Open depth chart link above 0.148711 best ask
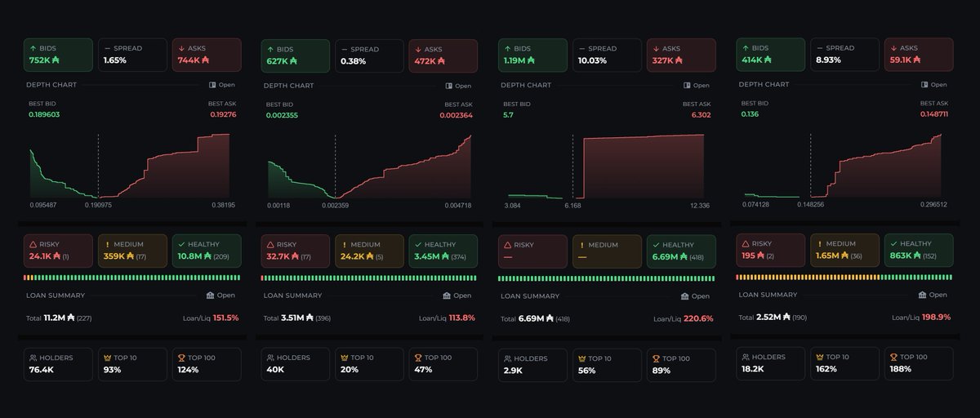 coord(934,84)
